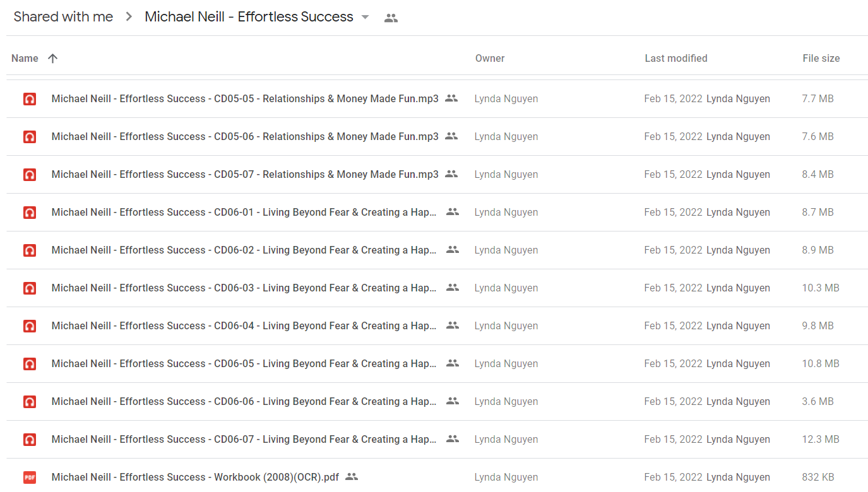Open the Michael Neill - Effortless Success folder menu
Image resolution: width=868 pixels, height=492 pixels.
257,17
